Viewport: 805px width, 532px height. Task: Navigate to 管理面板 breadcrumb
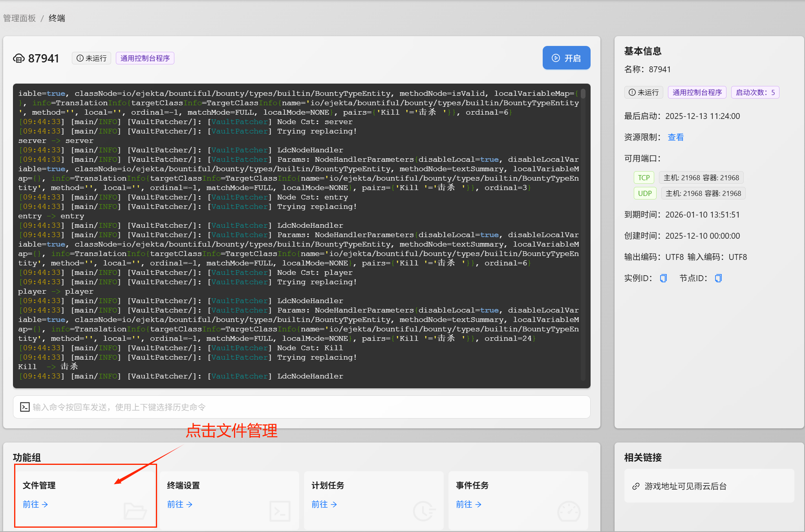pyautogui.click(x=20, y=18)
